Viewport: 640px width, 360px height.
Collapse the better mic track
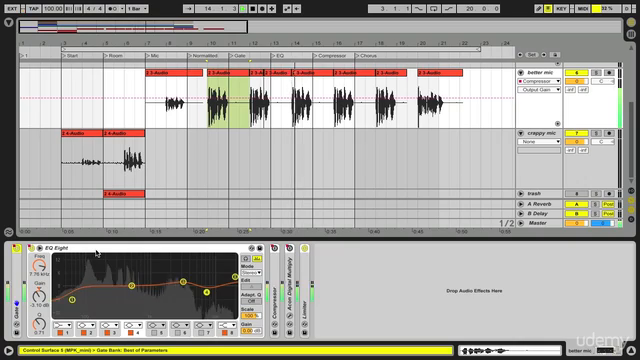tap(520, 73)
